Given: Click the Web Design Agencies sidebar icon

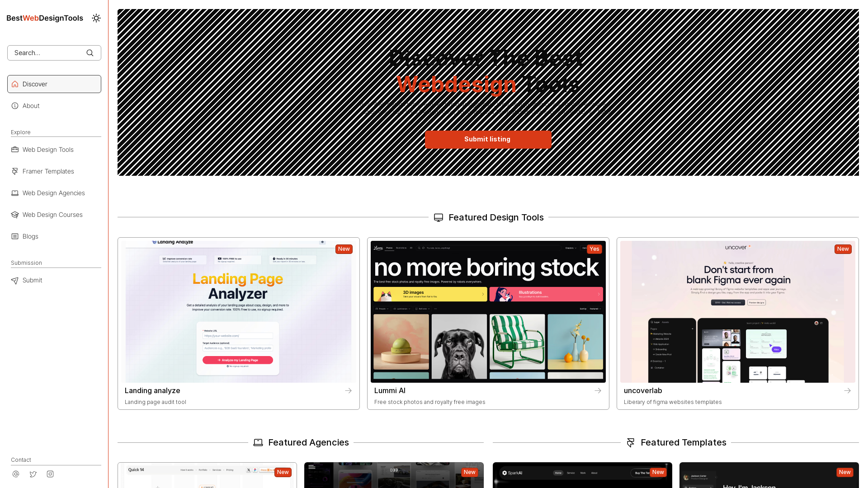Looking at the screenshot, I should click(14, 192).
